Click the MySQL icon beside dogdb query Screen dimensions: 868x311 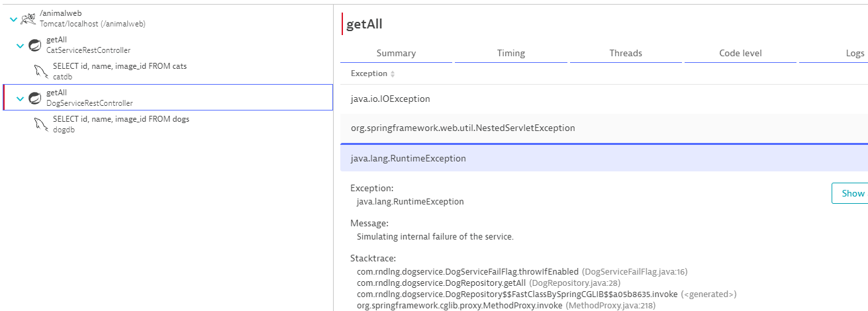(42, 124)
